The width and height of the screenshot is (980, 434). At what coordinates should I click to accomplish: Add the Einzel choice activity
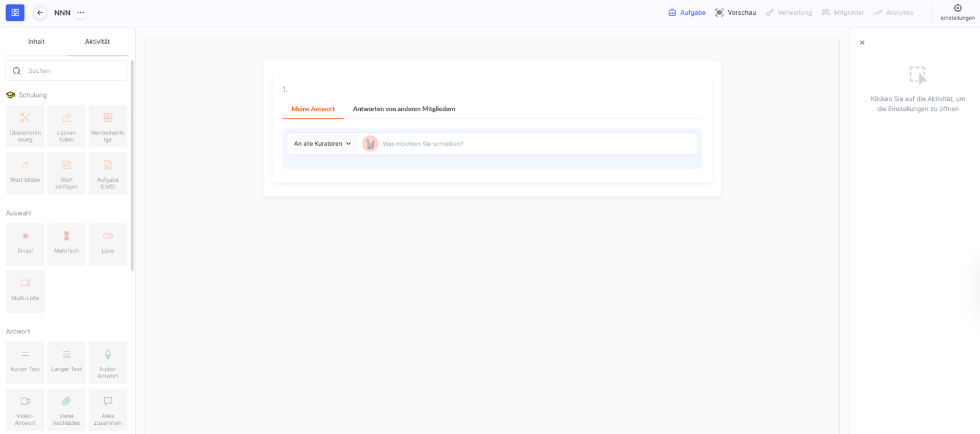[25, 244]
